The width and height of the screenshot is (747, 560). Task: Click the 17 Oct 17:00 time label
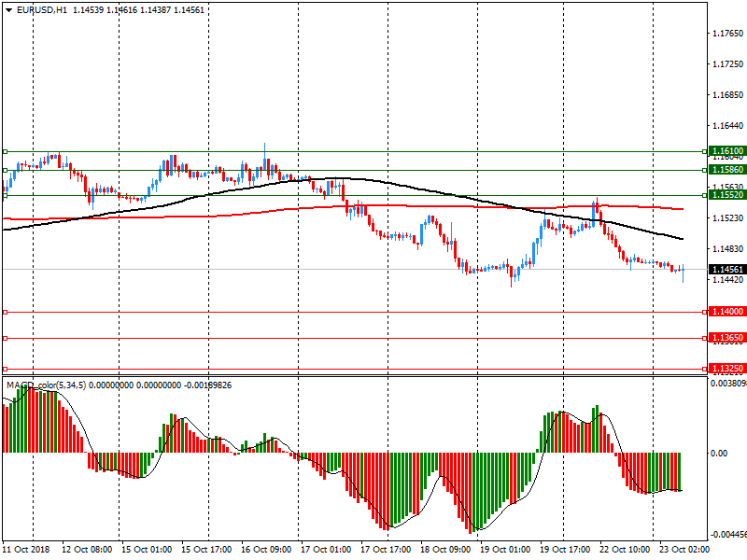[x=384, y=550]
